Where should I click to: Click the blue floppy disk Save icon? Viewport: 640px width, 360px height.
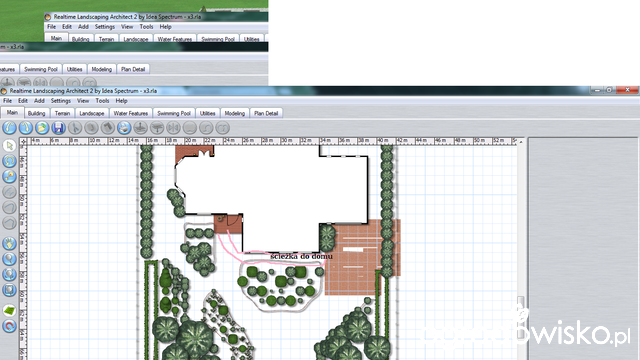[x=58, y=128]
